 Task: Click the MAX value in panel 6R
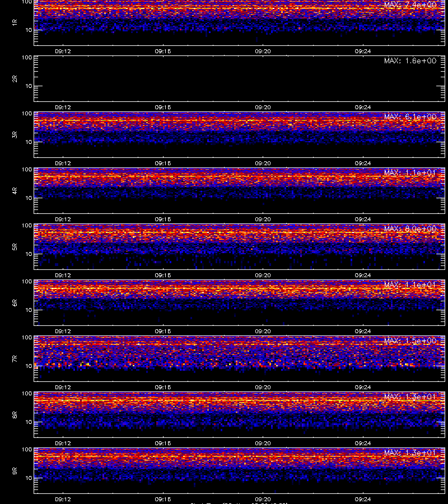410,285
